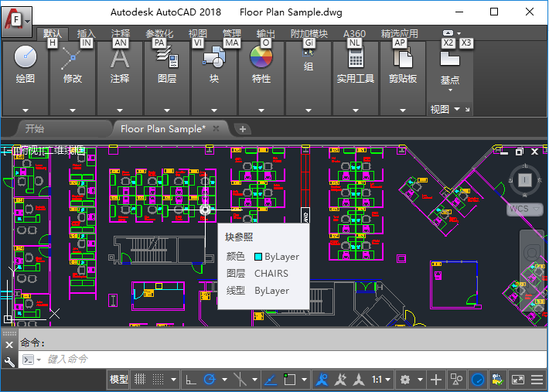The image size is (549, 392).
Task: Open the 块 (Block) panel icon
Action: click(214, 58)
